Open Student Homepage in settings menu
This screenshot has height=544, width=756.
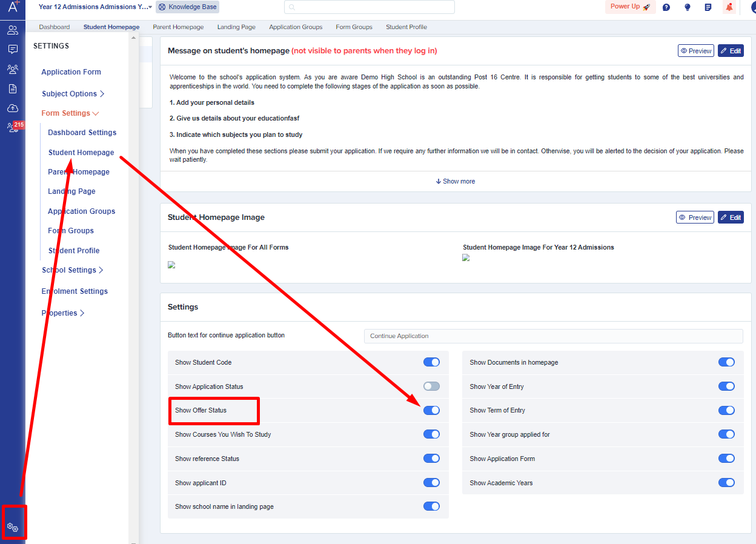pos(81,153)
